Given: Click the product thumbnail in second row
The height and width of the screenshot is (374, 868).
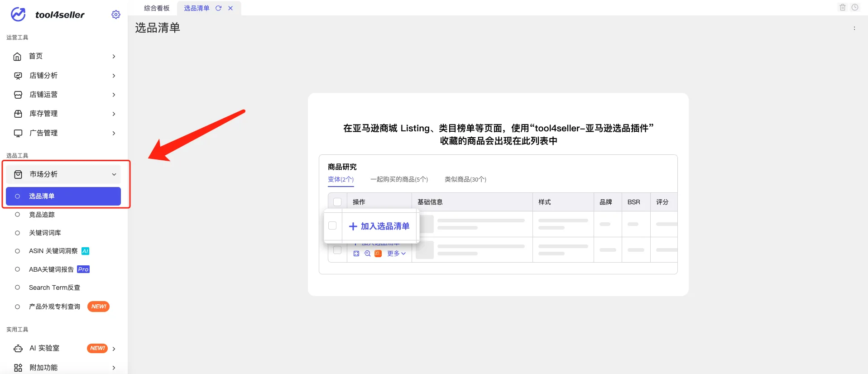Looking at the screenshot, I should pos(425,250).
